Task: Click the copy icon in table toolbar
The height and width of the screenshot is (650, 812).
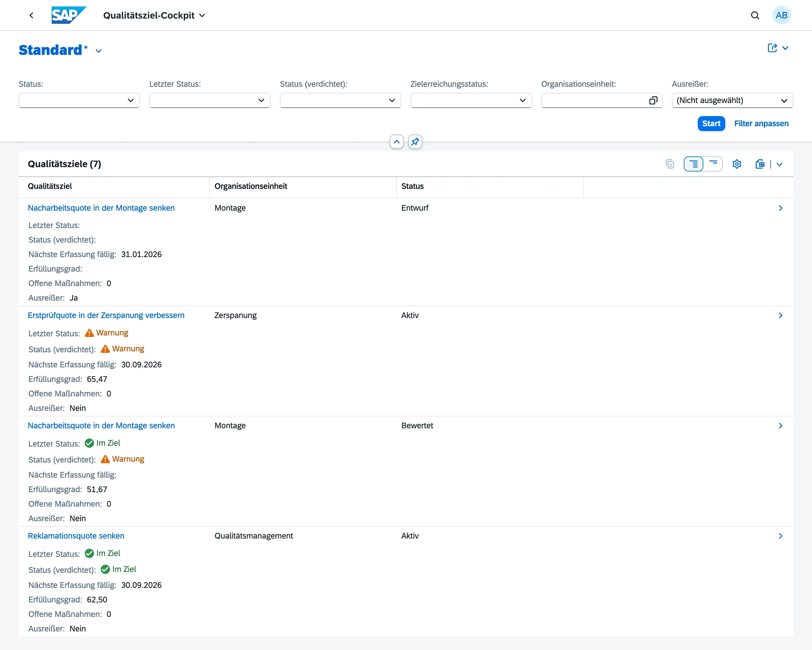Action: [x=670, y=164]
